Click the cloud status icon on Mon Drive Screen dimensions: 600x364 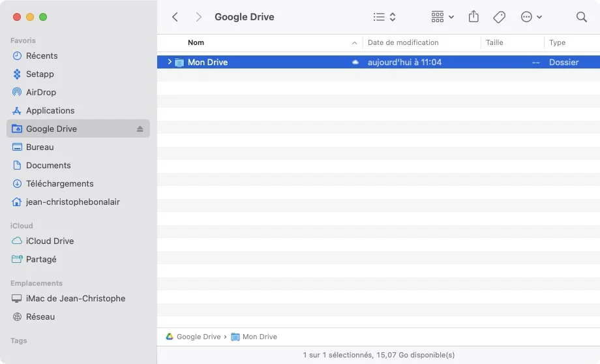coord(355,62)
